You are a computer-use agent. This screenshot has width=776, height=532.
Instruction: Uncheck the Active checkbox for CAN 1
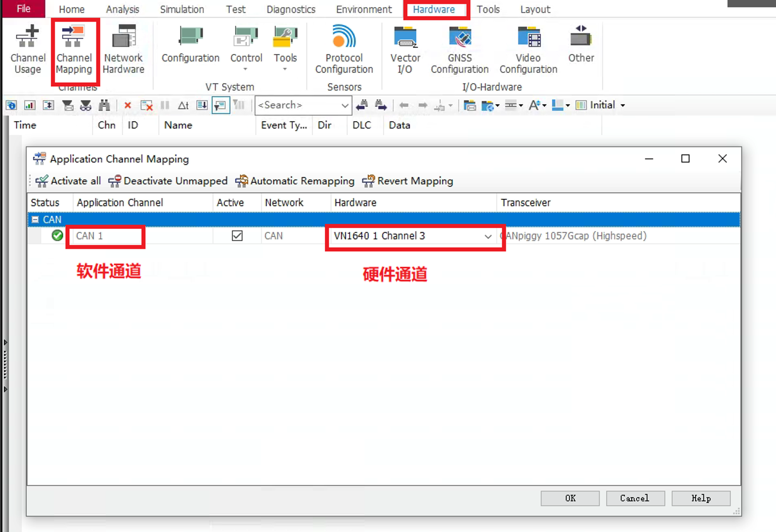[237, 236]
